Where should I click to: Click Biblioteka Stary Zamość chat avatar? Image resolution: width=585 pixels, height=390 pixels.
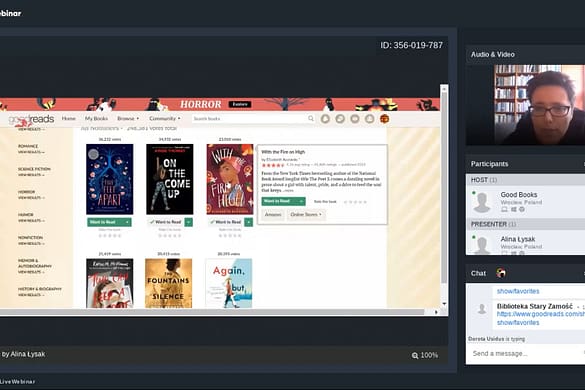(x=482, y=309)
